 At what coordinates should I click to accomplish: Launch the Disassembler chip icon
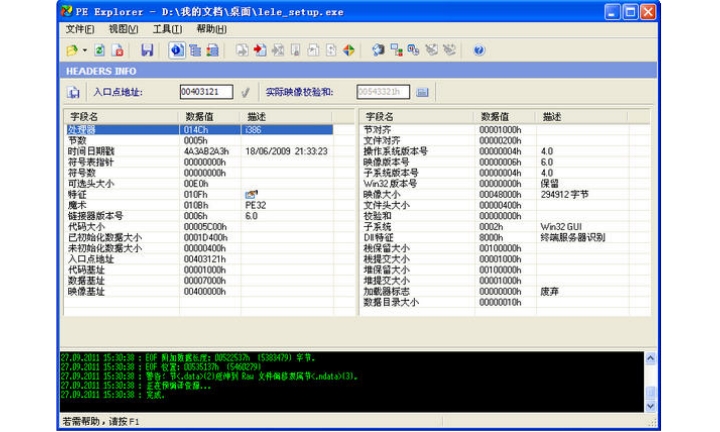[x=378, y=50]
